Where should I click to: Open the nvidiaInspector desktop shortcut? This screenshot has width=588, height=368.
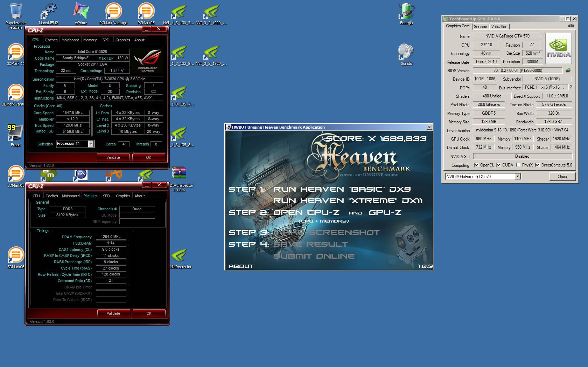180,259
